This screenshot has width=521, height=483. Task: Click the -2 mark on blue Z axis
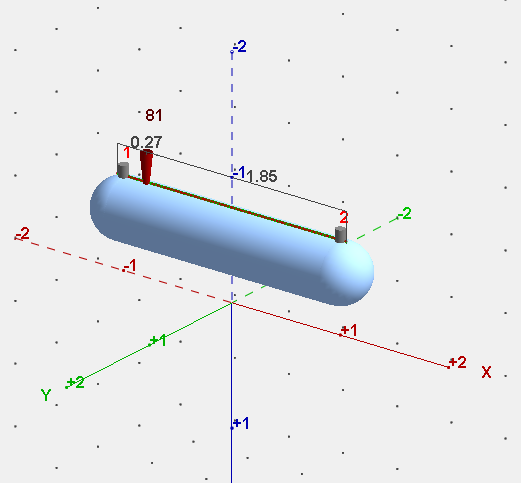click(x=240, y=46)
